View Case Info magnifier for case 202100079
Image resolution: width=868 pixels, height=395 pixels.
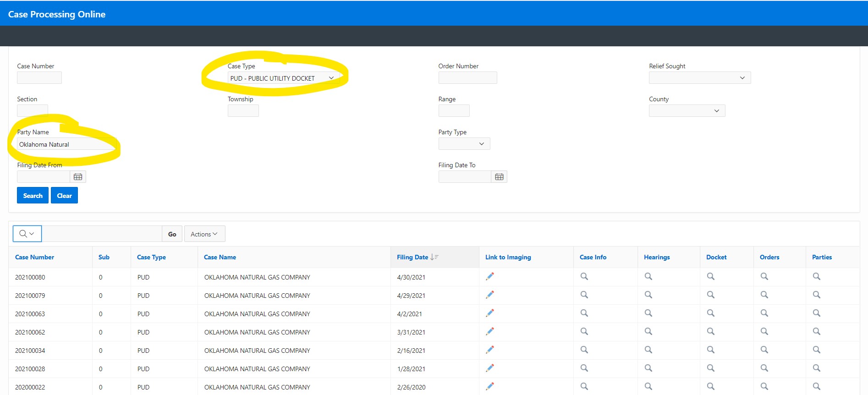[584, 295]
